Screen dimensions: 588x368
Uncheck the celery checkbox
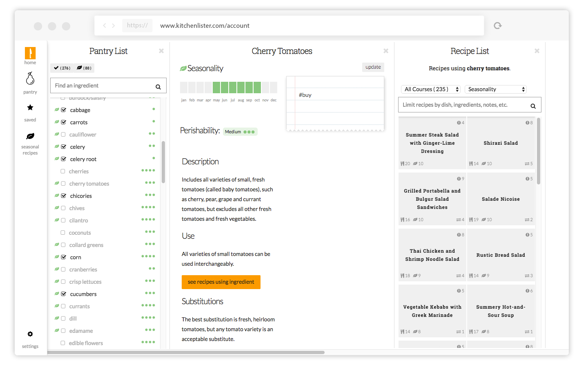[64, 146]
